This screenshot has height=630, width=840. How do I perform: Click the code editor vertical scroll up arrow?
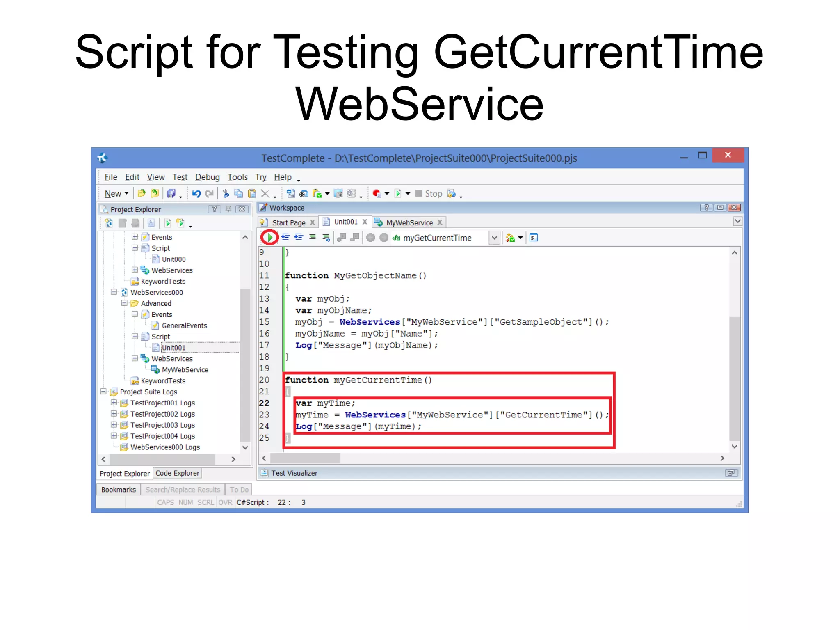point(734,253)
